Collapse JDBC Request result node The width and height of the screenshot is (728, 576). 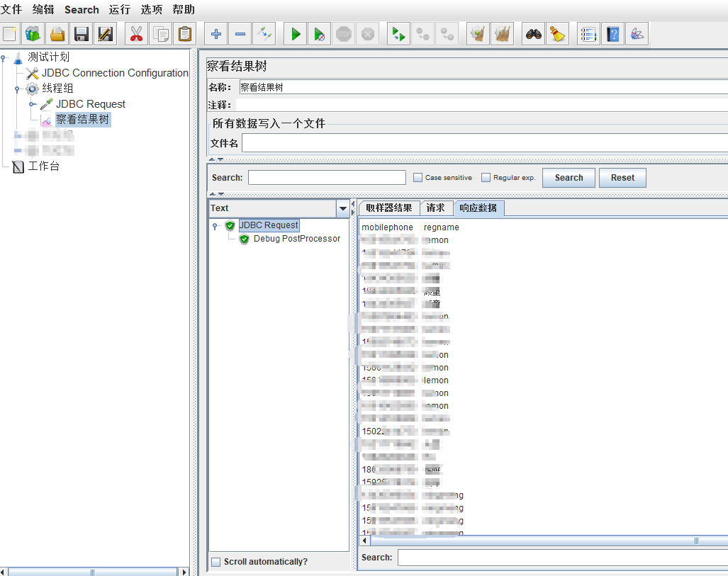215,226
